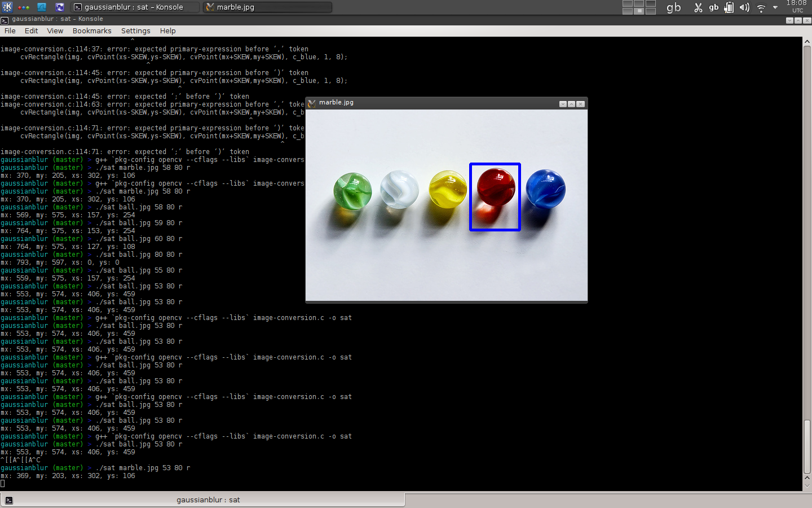Screen dimensions: 812x508
Task: Click the './sat ball.jpg 80 80 r' command
Action: (139, 255)
